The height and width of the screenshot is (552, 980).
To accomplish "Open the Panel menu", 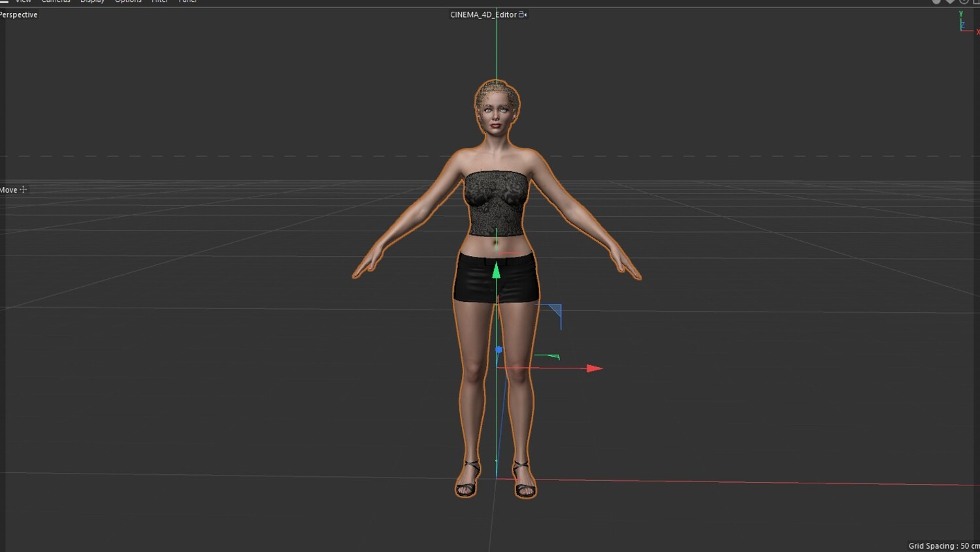I will pos(188,2).
